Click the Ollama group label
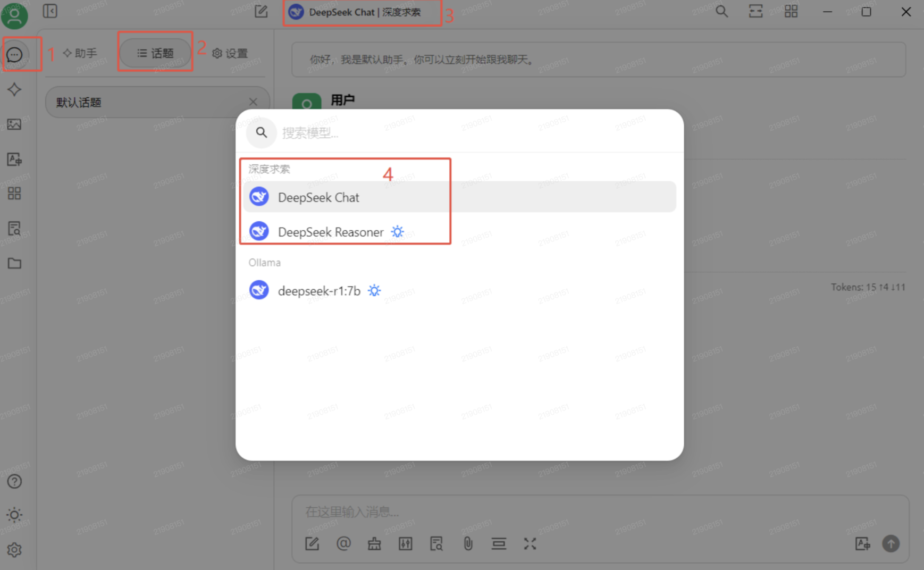 tap(264, 263)
